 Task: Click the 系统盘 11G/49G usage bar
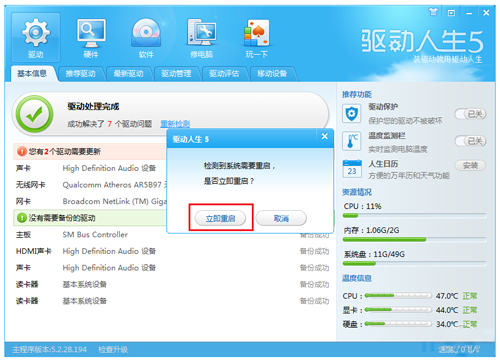[414, 263]
